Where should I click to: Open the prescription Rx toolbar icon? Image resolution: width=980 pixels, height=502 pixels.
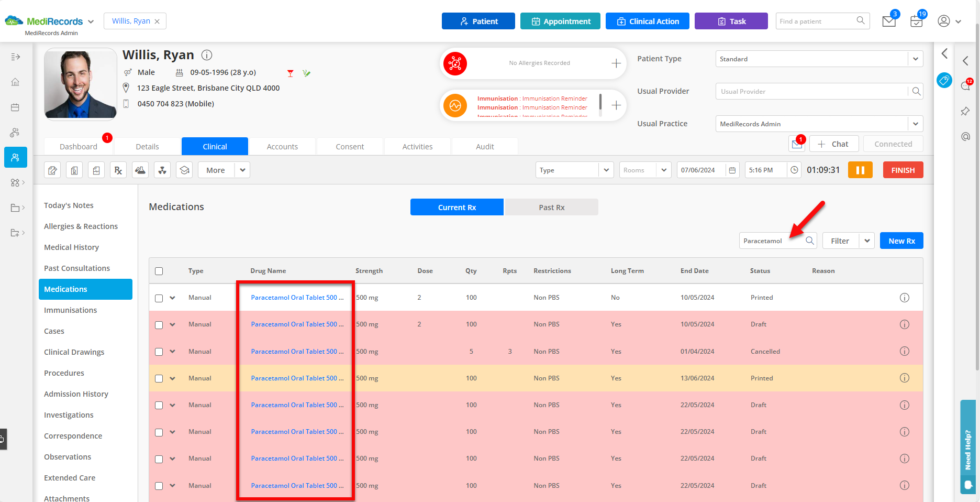[118, 170]
